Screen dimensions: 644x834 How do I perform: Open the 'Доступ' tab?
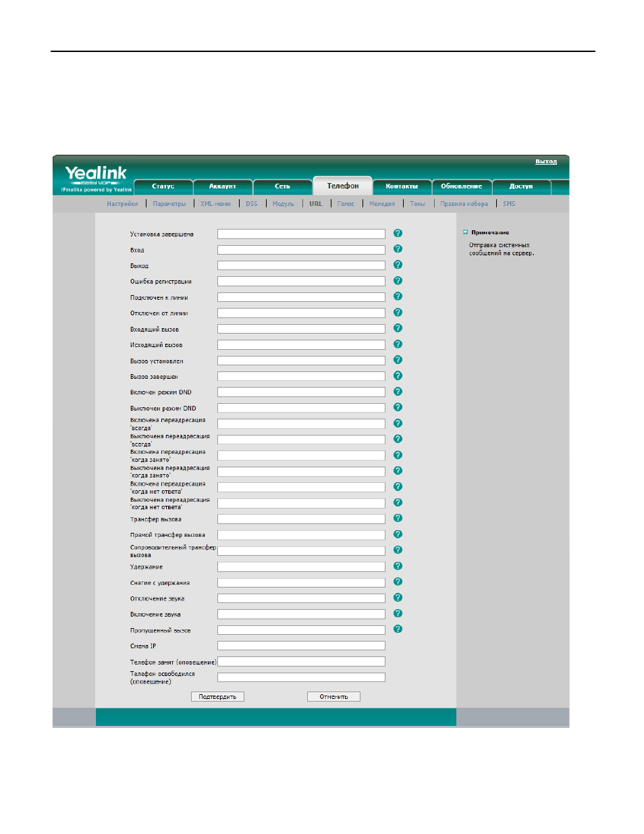(x=521, y=186)
